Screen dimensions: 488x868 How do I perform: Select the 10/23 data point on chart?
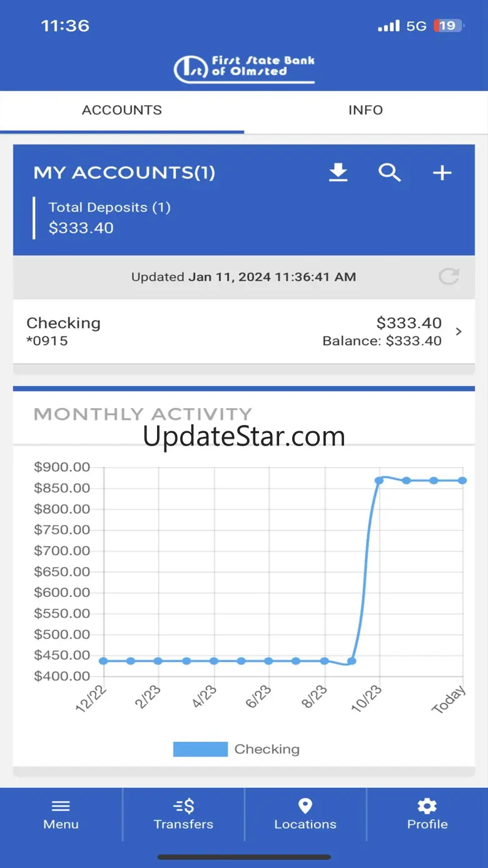coord(379,480)
